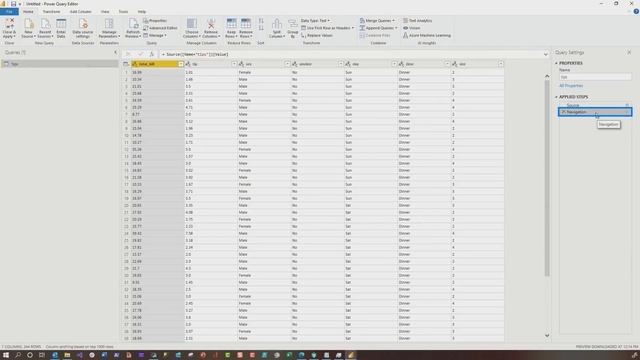Switch to the Tools tab
The height and width of the screenshot is (360, 640).
point(123,12)
